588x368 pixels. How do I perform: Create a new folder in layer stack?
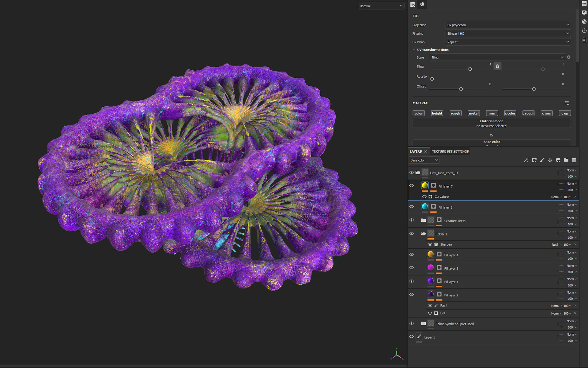pos(566,160)
